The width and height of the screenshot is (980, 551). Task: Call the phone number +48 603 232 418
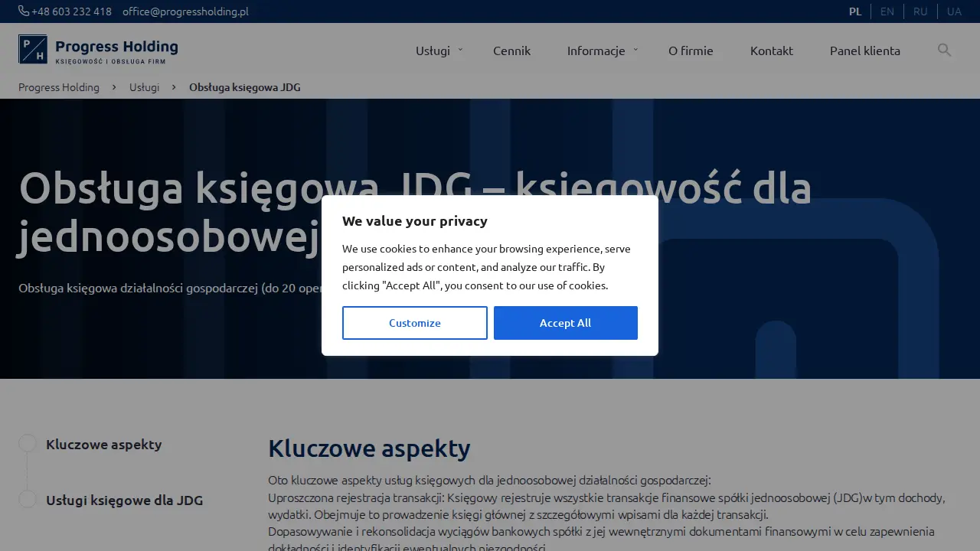[71, 11]
